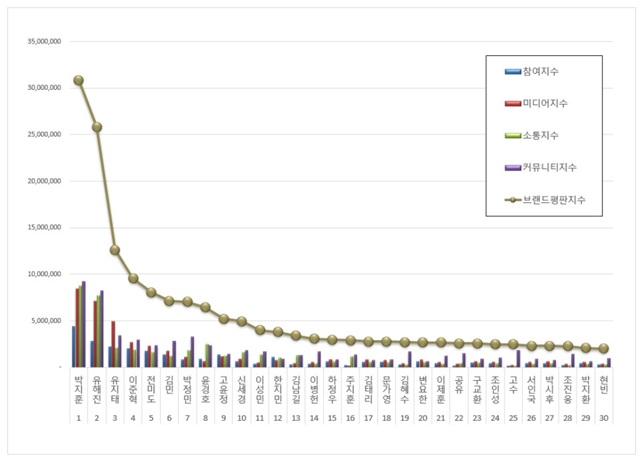Click the red 미디어지수 legend marker

(511, 103)
